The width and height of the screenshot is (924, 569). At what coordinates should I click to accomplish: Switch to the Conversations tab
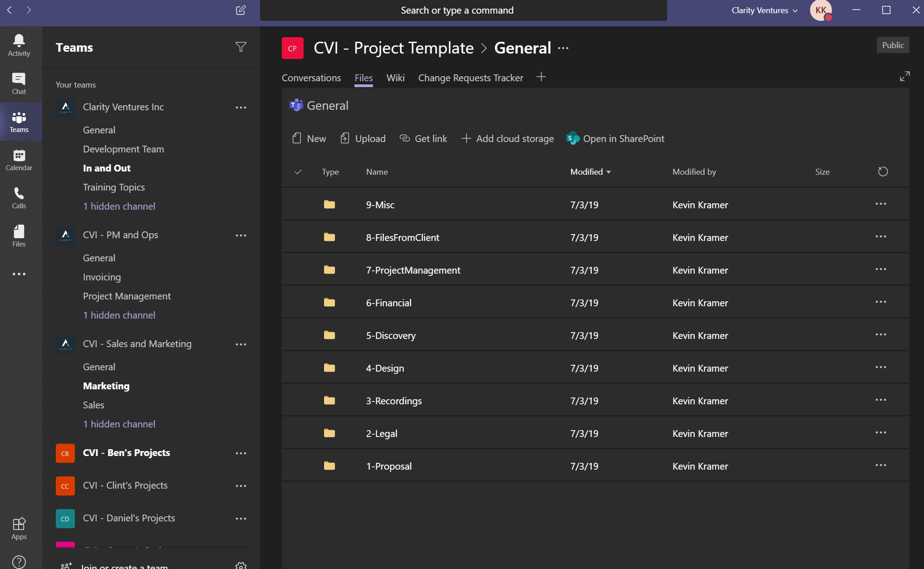click(311, 78)
